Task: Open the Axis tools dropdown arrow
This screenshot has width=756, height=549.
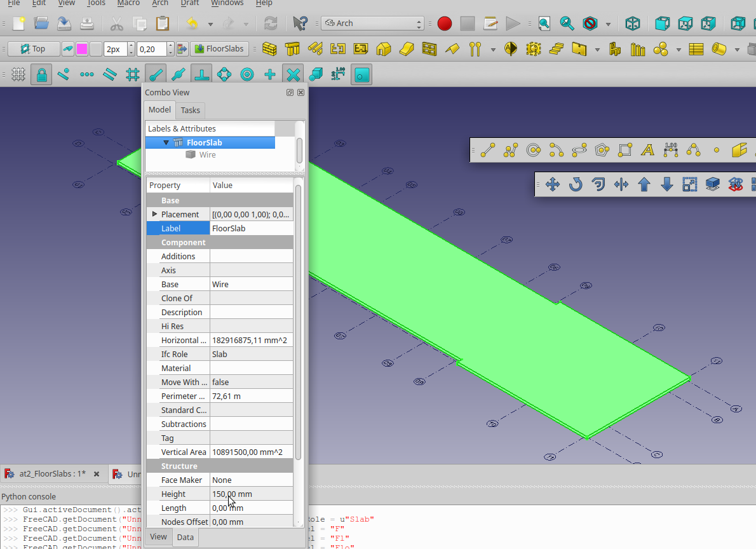Action: click(x=493, y=49)
